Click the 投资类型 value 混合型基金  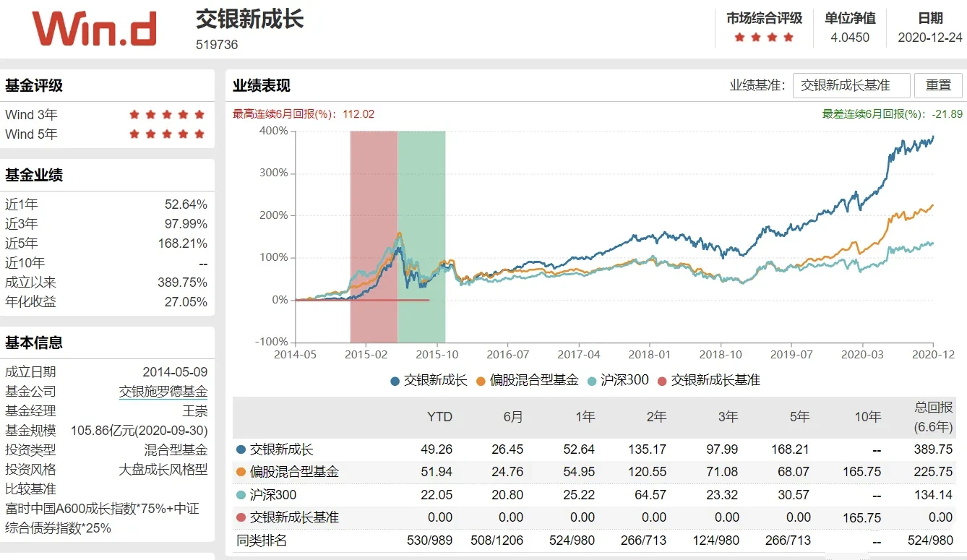tap(176, 450)
